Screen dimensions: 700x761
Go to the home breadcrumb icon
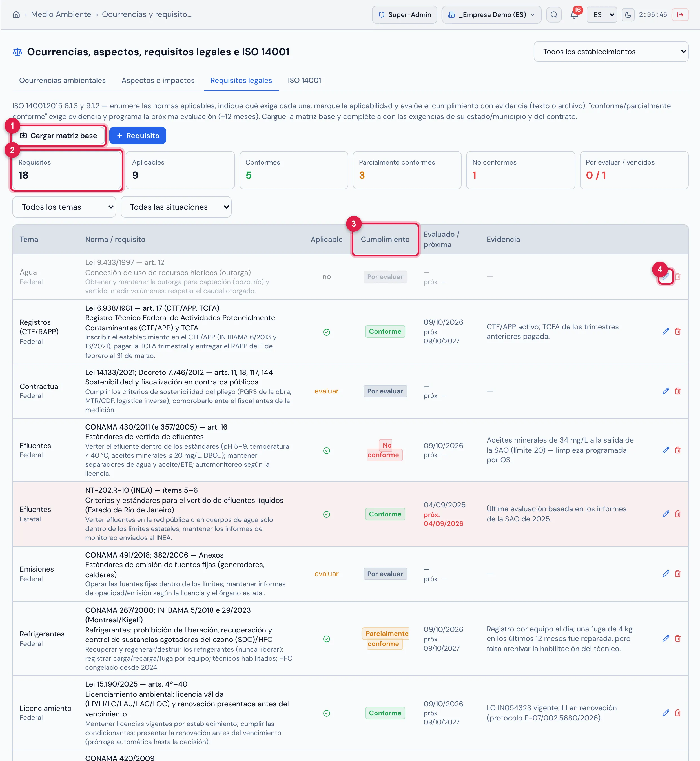pos(16,14)
